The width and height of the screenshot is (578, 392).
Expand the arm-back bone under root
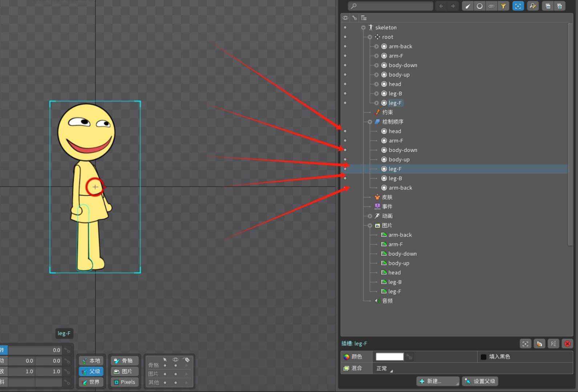click(x=376, y=46)
